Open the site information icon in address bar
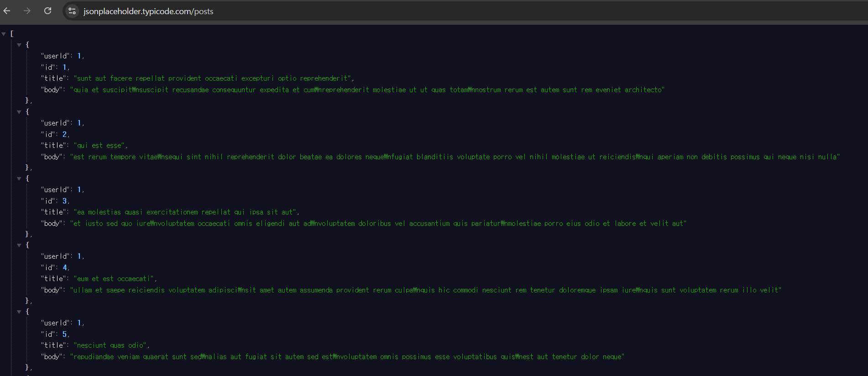 coord(72,11)
